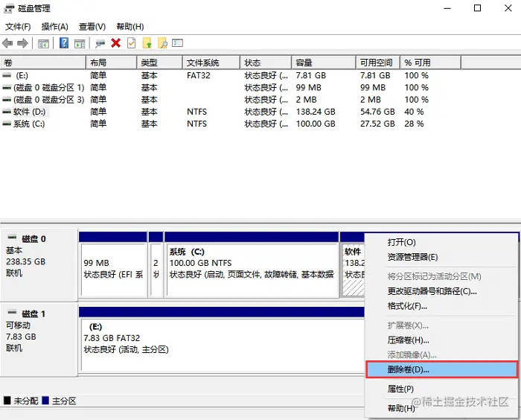Click the drive icon of 系统 (C:) row
This screenshot has height=420, width=521.
coord(7,124)
